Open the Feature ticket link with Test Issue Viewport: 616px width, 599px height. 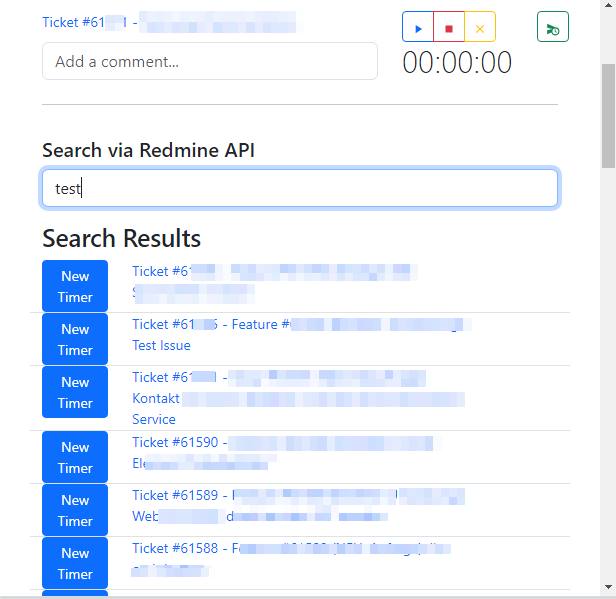point(302,335)
